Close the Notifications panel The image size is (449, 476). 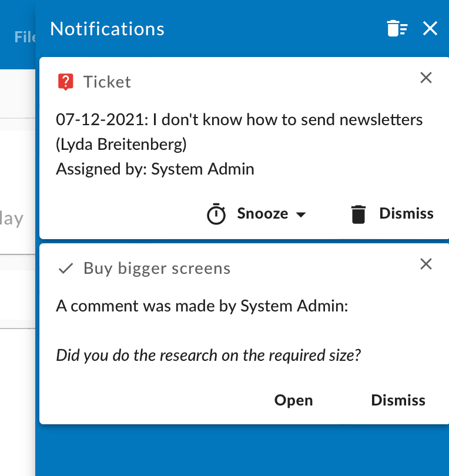(430, 29)
